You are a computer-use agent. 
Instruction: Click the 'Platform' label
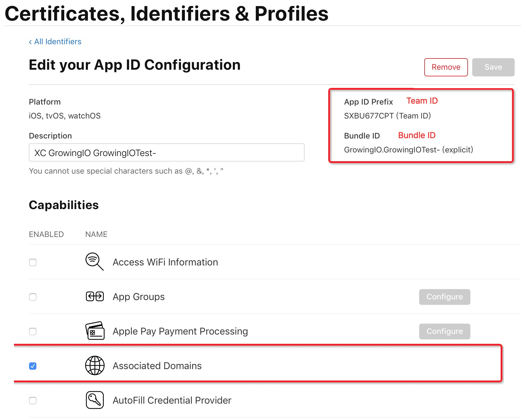(x=45, y=102)
